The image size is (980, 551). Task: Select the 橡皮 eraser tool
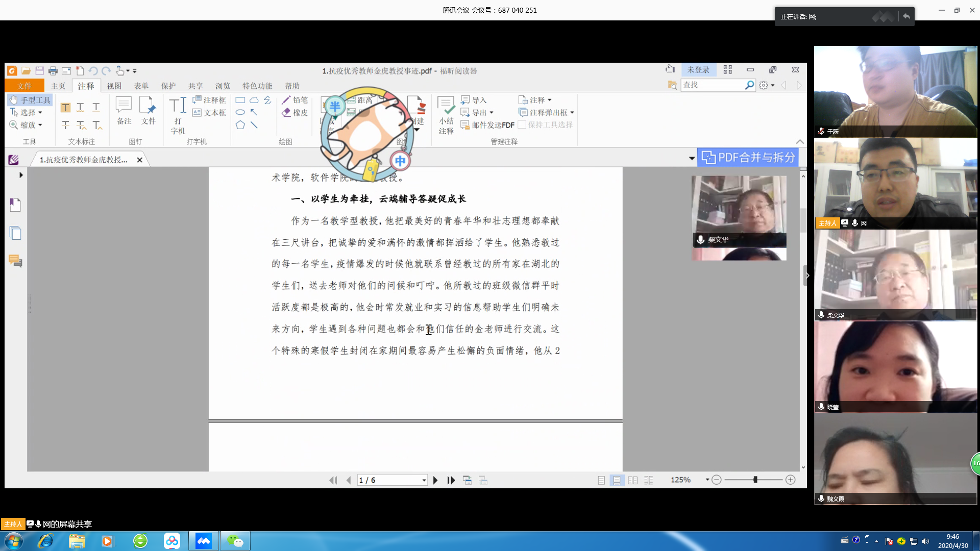295,113
